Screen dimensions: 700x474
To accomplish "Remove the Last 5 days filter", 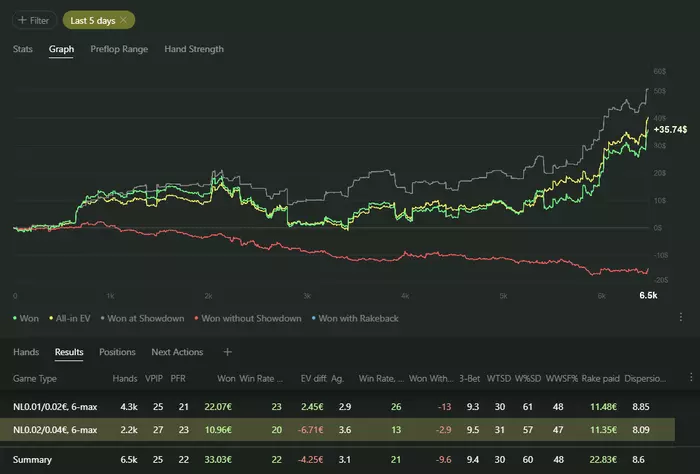I will coord(123,20).
